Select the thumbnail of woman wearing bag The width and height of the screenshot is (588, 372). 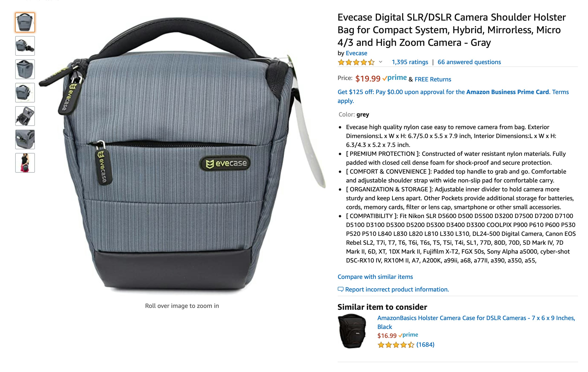tap(25, 163)
